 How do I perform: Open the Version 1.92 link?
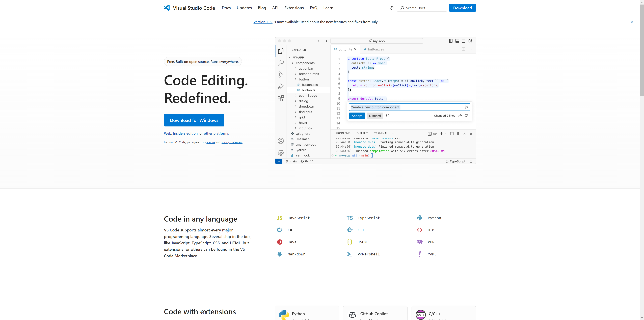263,22
